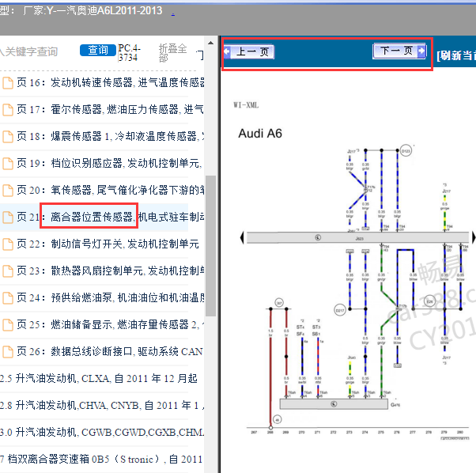Click document icon beside 页 24
The width and height of the screenshot is (476, 473).
pos(8,298)
